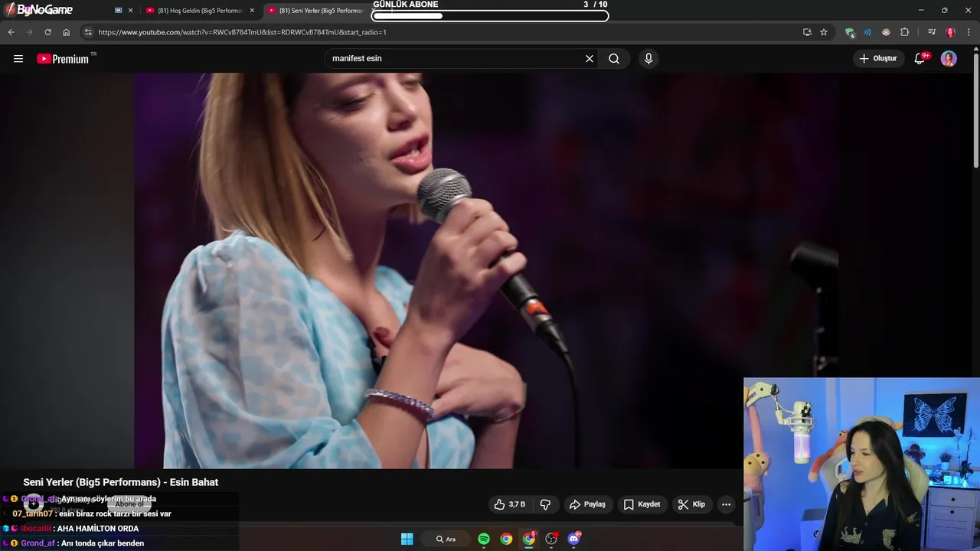980x551 pixels.
Task: Create a clip with Klip button
Action: 691,504
